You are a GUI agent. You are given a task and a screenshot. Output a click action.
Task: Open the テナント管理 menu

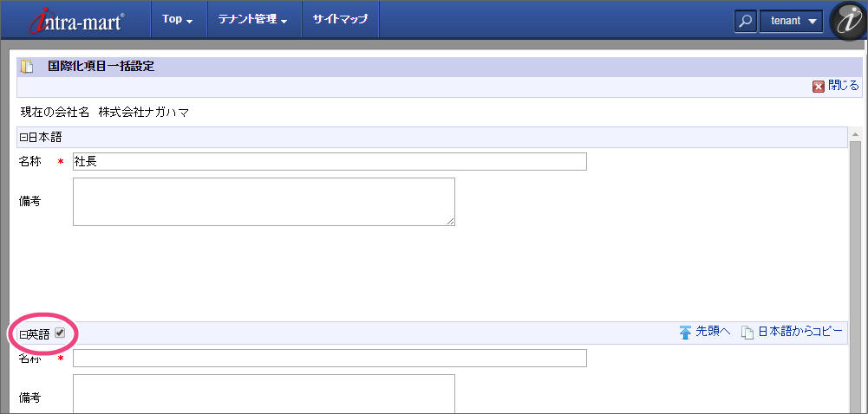point(252,19)
